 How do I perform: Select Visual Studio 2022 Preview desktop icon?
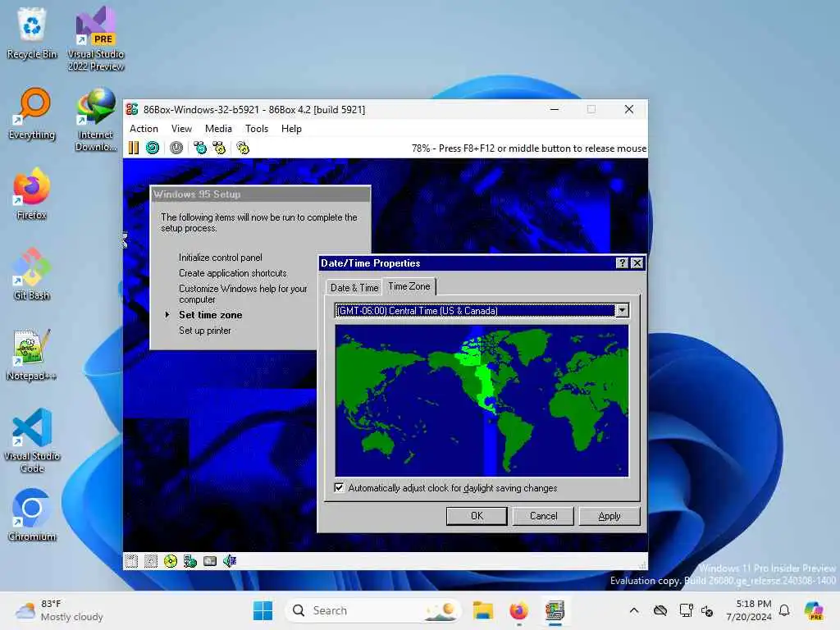pyautogui.click(x=96, y=39)
